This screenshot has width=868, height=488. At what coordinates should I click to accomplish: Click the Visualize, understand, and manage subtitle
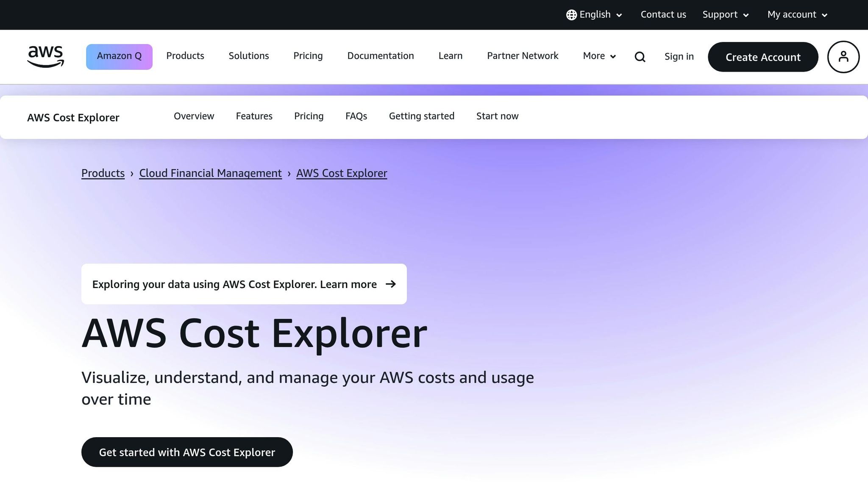(x=308, y=388)
